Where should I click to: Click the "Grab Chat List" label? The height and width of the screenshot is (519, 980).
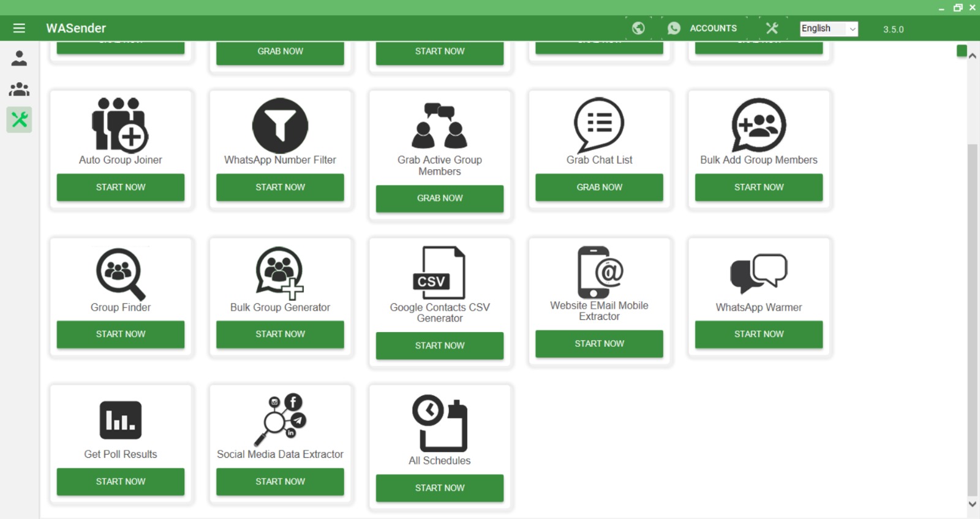pos(599,160)
